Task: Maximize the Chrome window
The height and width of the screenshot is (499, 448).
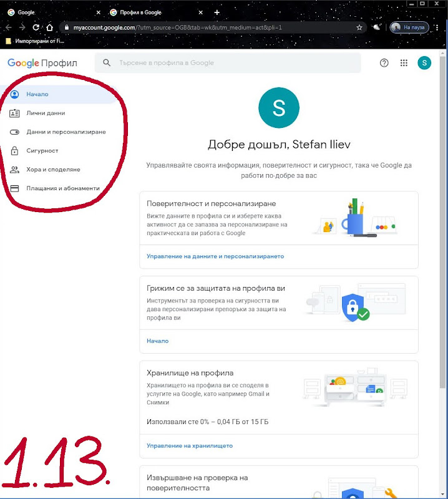Action: (x=422, y=4)
